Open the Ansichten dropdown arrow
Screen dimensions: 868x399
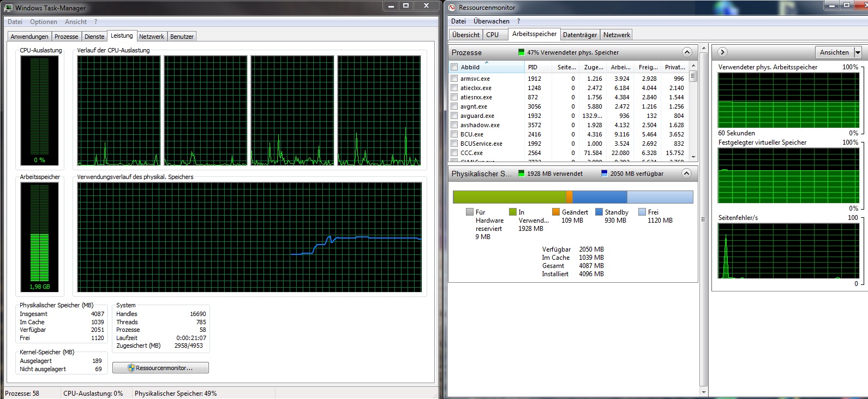pyautogui.click(x=858, y=52)
